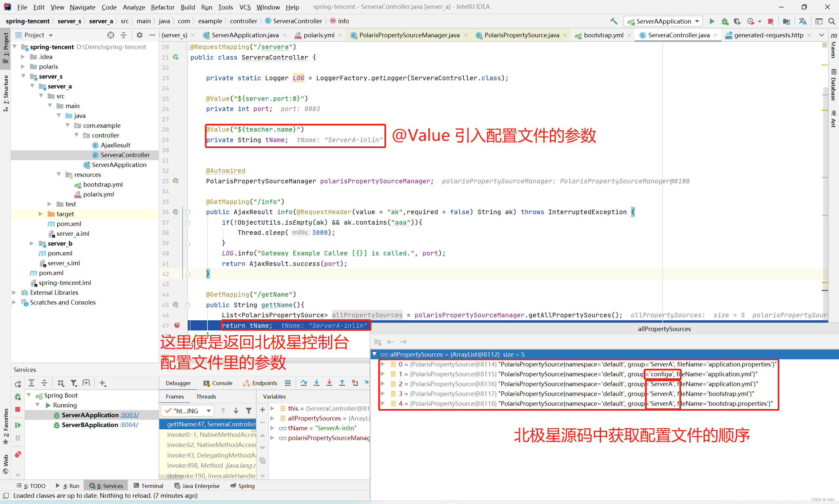Screen dimensions: 839x504
Task: Show hidden editor tabs dropdown arrow
Action: coord(821,35)
